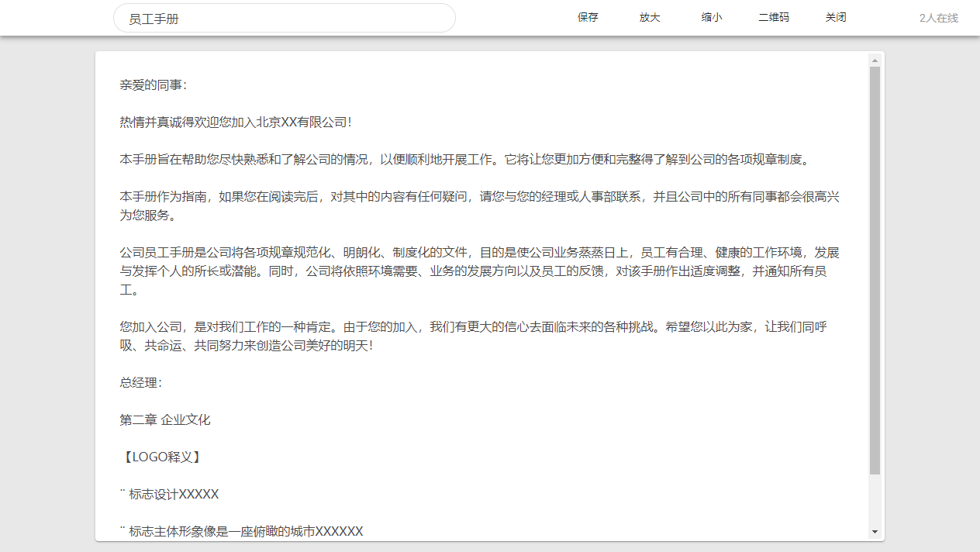Open the 二维码 QR code option
The height and width of the screenshot is (552, 980).
pyautogui.click(x=773, y=18)
